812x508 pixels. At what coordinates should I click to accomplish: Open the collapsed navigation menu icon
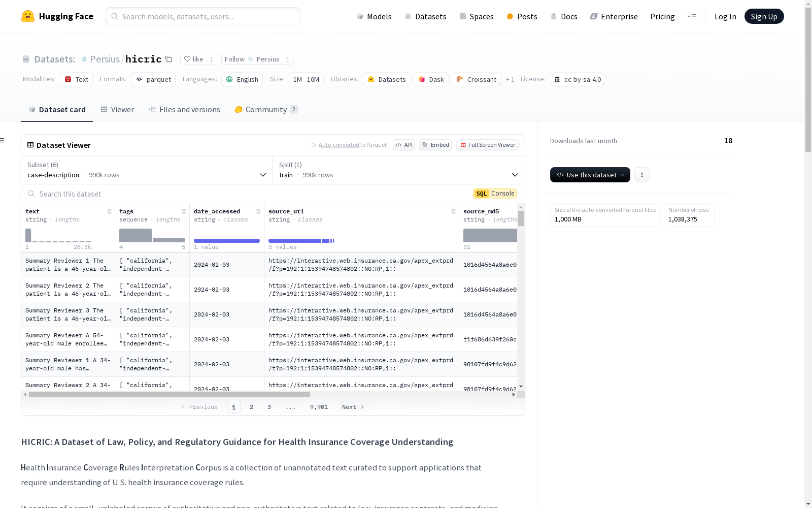[x=692, y=16]
